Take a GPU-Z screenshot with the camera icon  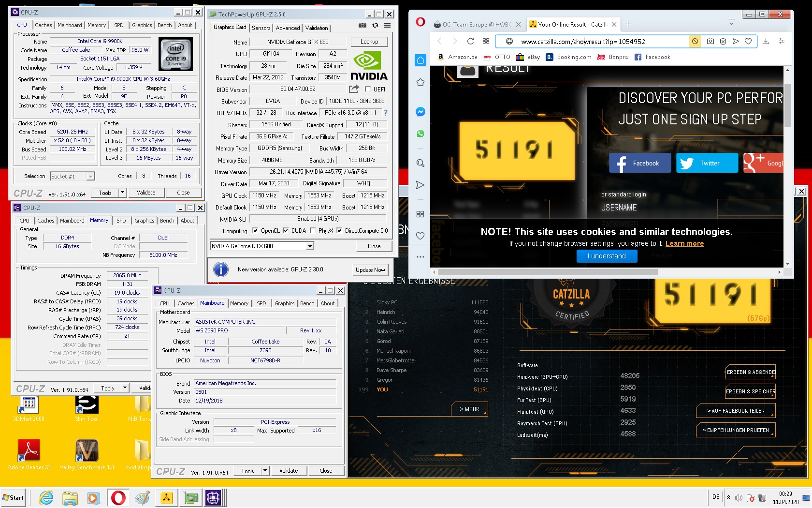362,25
